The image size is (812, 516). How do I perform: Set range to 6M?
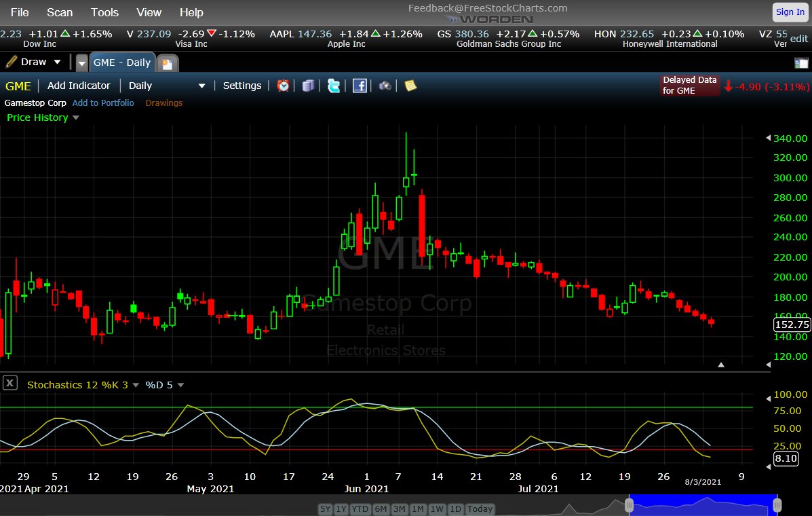coord(381,509)
